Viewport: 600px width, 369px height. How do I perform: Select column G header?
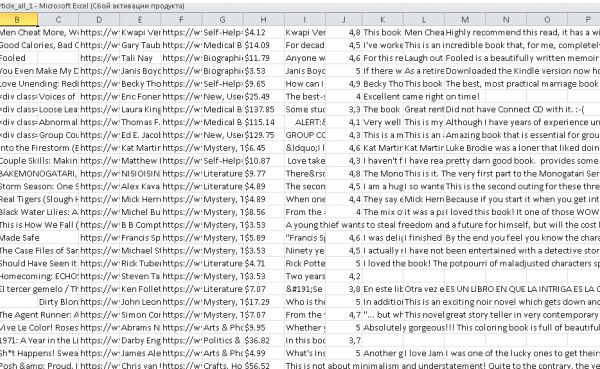pyautogui.click(x=222, y=20)
